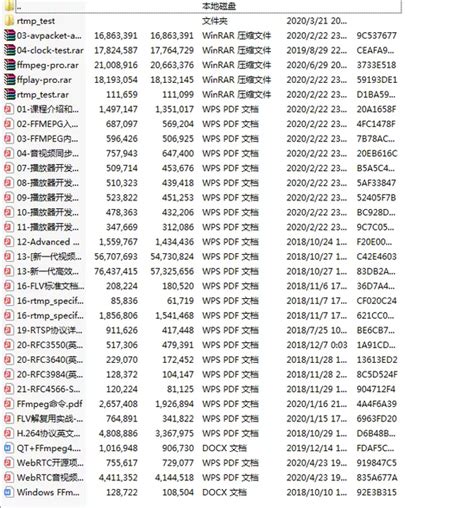Select the 03-avpacket-a... archive entry

(49, 36)
